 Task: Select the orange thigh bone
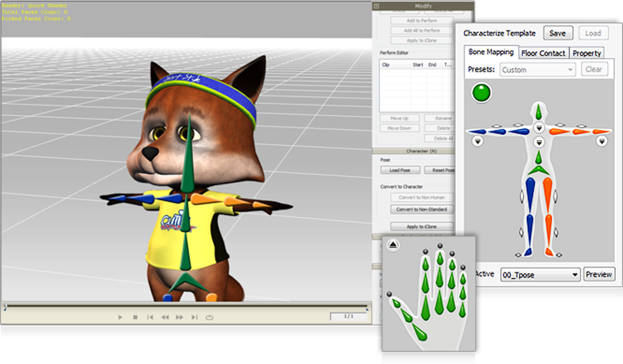tap(547, 195)
